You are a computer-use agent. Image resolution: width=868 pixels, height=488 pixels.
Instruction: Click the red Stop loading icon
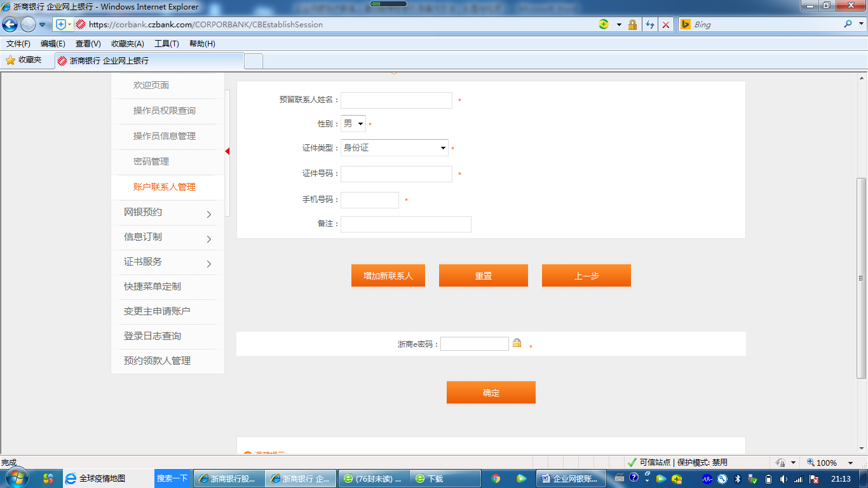point(665,24)
